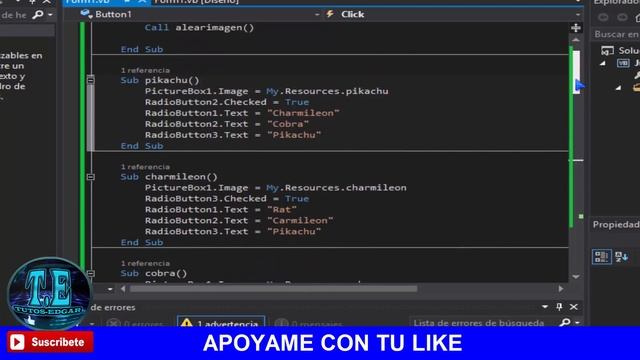The height and width of the screenshot is (360, 640).
Task: Click the "Rat" string literal
Action: click(x=282, y=209)
